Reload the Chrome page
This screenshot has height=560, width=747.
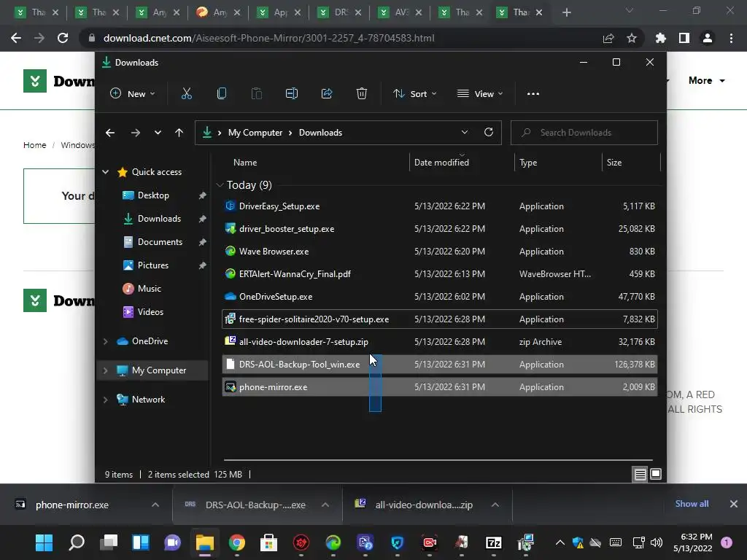coord(63,38)
